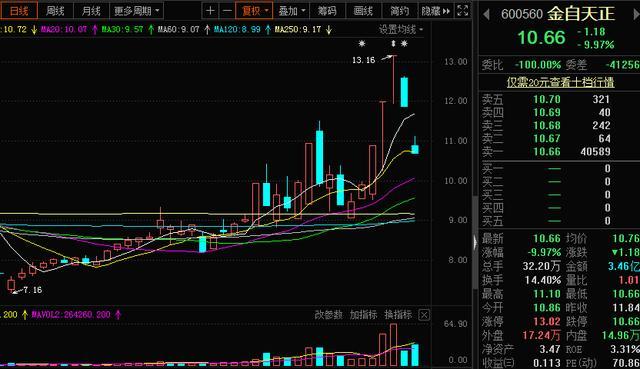Screen dimensions: 640x369
Task: Open the 叠加 overlay dropdown
Action: point(291,11)
